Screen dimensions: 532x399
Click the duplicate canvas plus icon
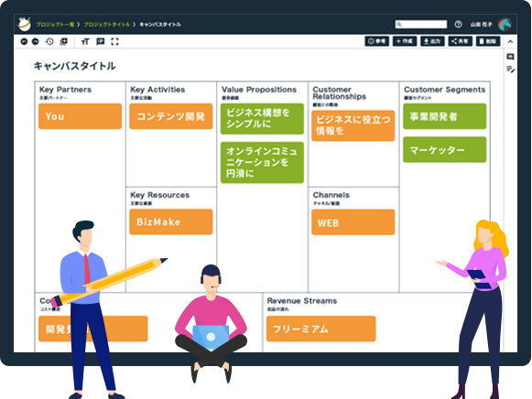tap(63, 41)
